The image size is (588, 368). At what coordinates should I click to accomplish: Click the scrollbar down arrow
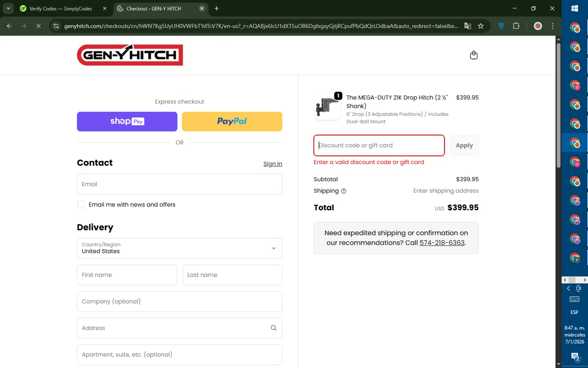pyautogui.click(x=558, y=364)
